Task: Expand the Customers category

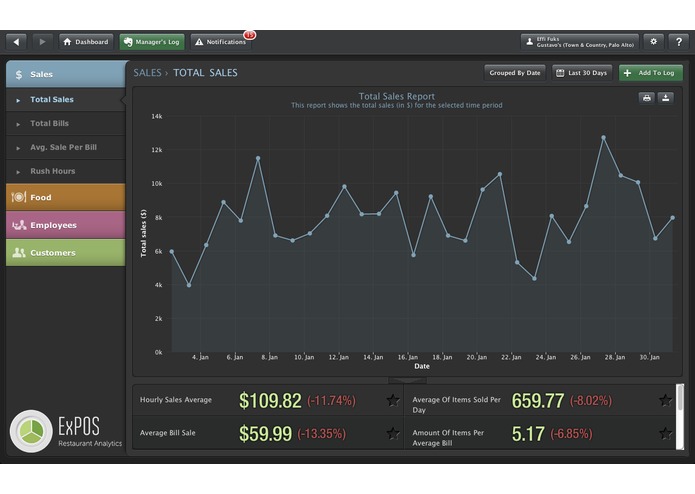Action: [66, 253]
